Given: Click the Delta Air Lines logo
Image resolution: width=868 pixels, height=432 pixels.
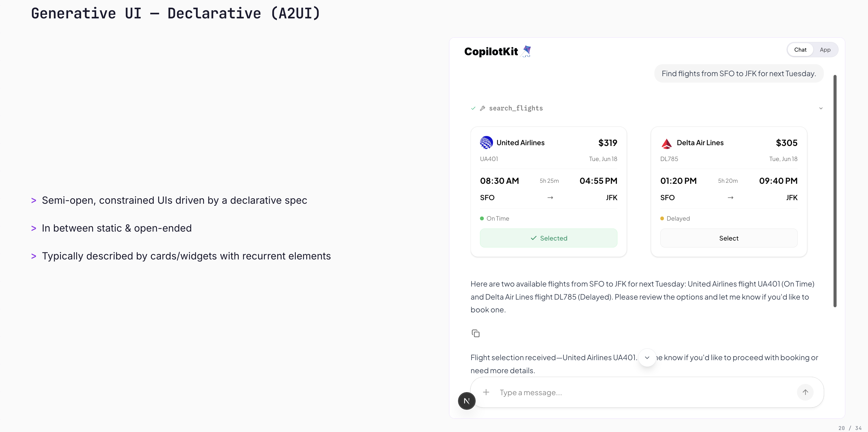Looking at the screenshot, I should [x=666, y=143].
